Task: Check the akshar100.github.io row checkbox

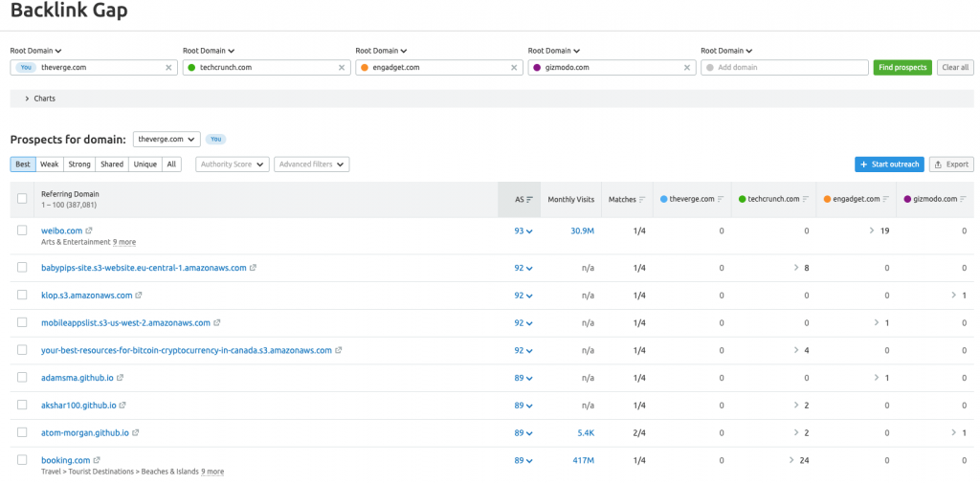Action: point(23,405)
